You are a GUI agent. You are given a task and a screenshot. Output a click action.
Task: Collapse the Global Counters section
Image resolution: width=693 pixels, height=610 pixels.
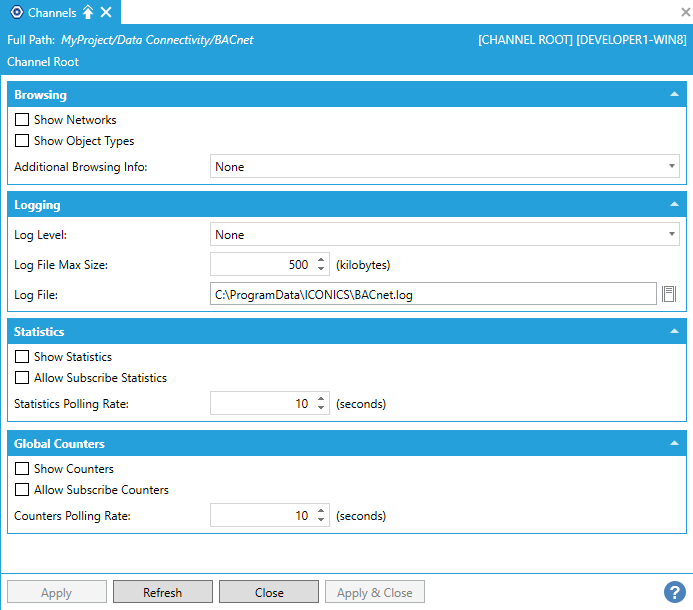click(x=674, y=443)
